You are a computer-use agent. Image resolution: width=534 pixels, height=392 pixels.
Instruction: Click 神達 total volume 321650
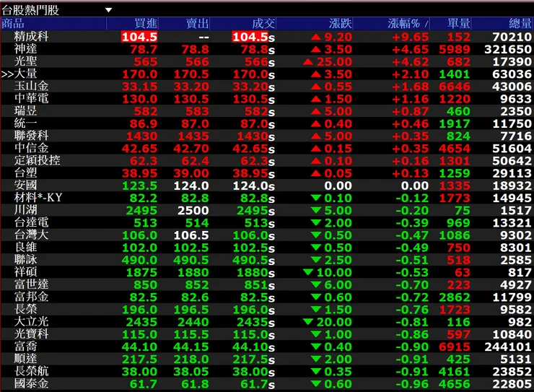tap(508, 49)
